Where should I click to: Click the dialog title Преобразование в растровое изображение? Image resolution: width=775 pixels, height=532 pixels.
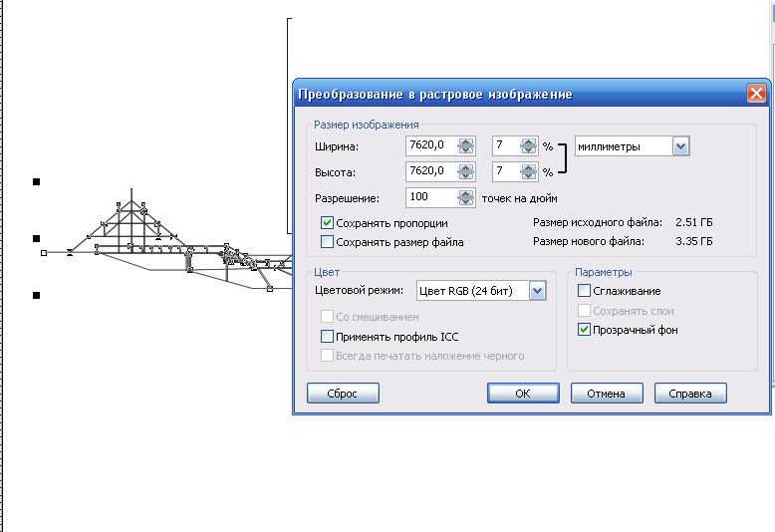435,95
